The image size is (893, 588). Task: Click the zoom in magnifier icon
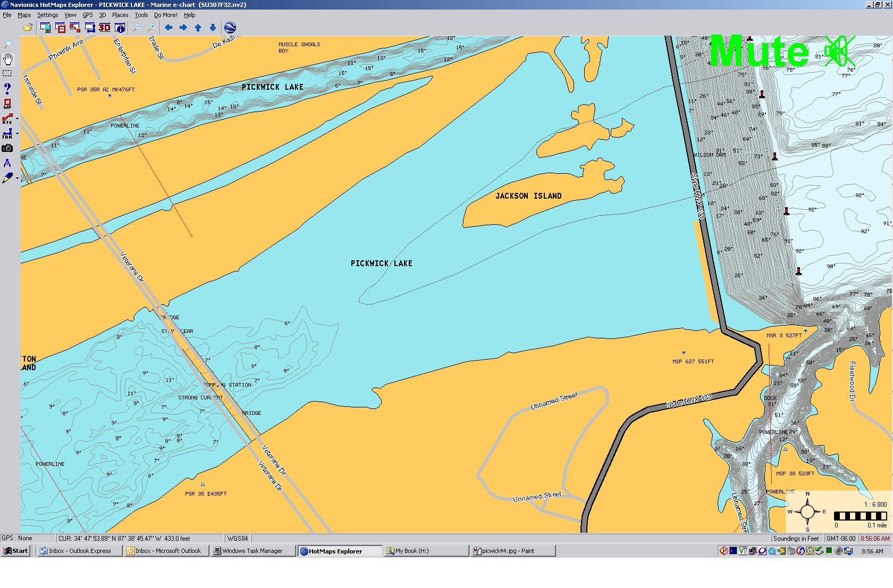pos(151,28)
